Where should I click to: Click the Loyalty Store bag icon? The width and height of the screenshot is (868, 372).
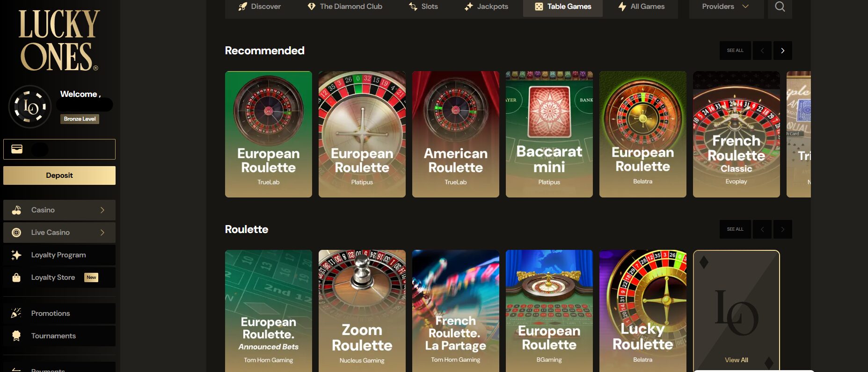[16, 277]
